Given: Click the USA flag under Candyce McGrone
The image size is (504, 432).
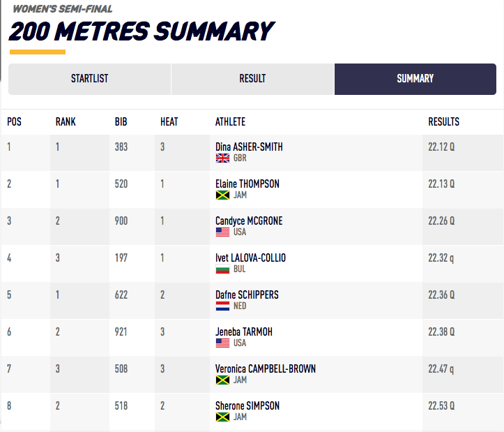Looking at the screenshot, I should (222, 232).
